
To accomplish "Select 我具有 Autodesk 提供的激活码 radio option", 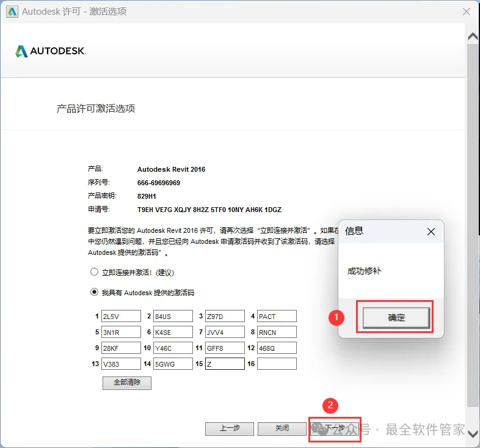I will (x=94, y=292).
